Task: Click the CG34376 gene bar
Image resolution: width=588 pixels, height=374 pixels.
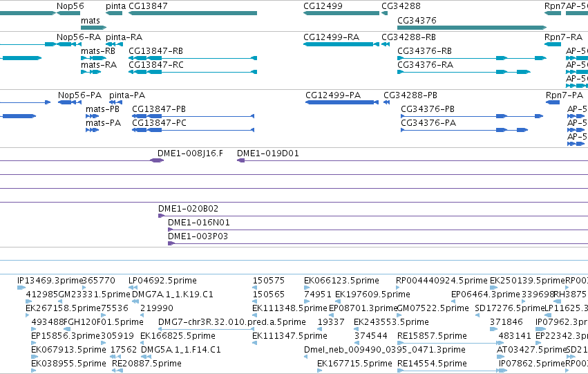Action: [x=472, y=28]
